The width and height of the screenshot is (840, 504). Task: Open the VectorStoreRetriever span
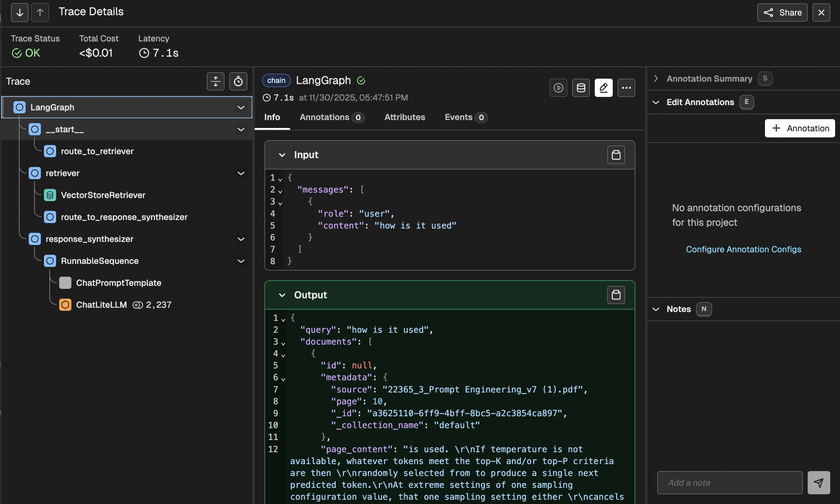coord(103,195)
